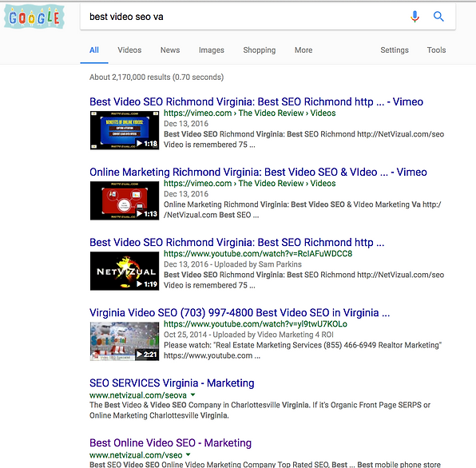476x468 pixels.
Task: Click 'Uploaded by Sam Parkins' text
Action: click(x=258, y=264)
